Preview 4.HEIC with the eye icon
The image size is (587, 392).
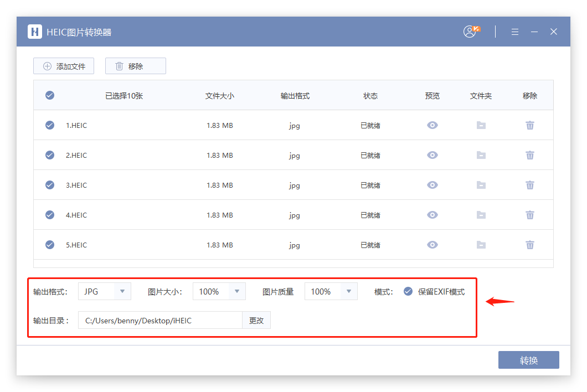click(432, 215)
